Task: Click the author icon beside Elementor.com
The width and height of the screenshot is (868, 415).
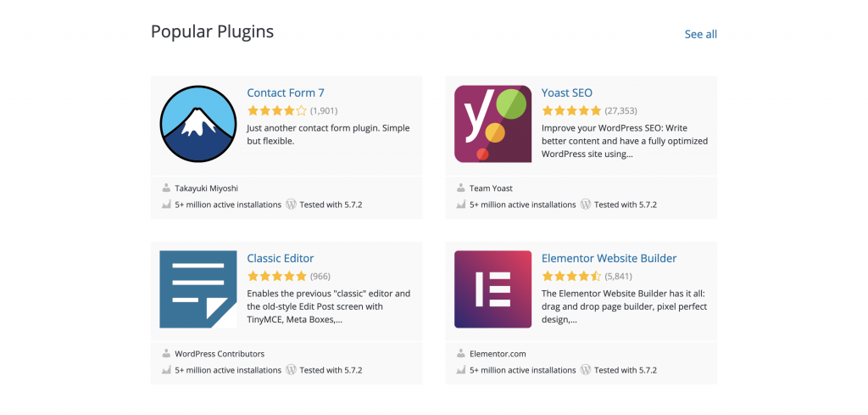Action: pos(460,354)
